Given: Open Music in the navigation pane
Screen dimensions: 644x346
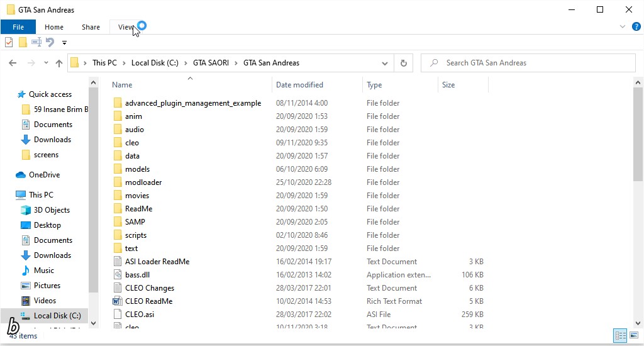Looking at the screenshot, I should pyautogui.click(x=44, y=271).
